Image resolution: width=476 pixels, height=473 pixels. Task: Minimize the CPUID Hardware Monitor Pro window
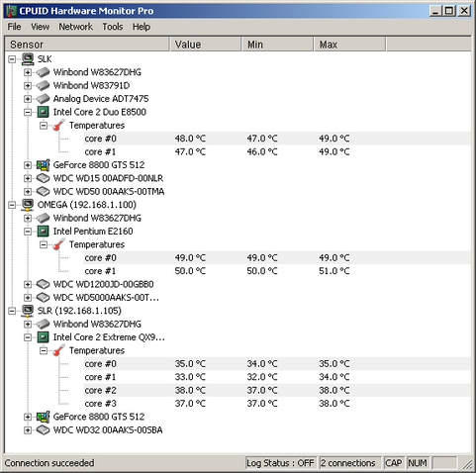click(435, 11)
